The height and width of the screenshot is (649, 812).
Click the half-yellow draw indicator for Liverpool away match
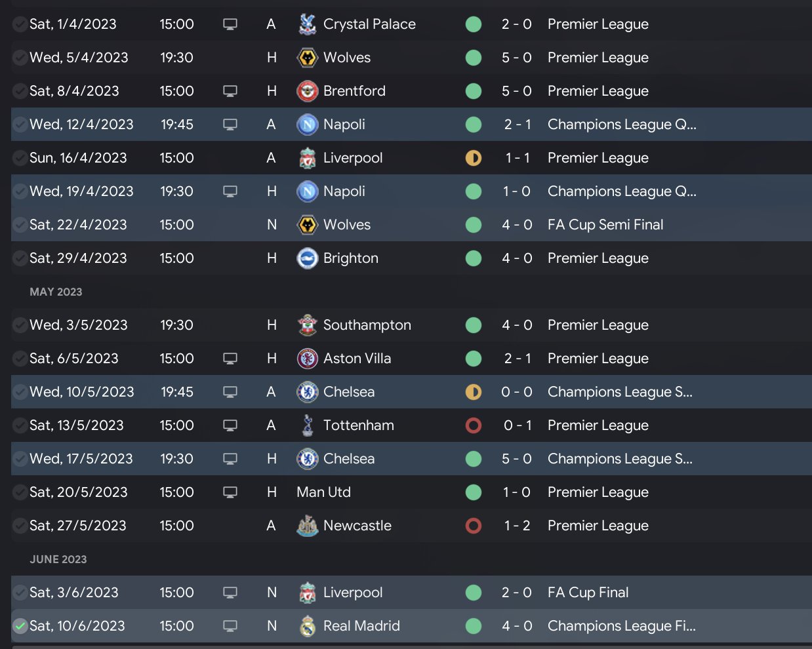pos(473,158)
